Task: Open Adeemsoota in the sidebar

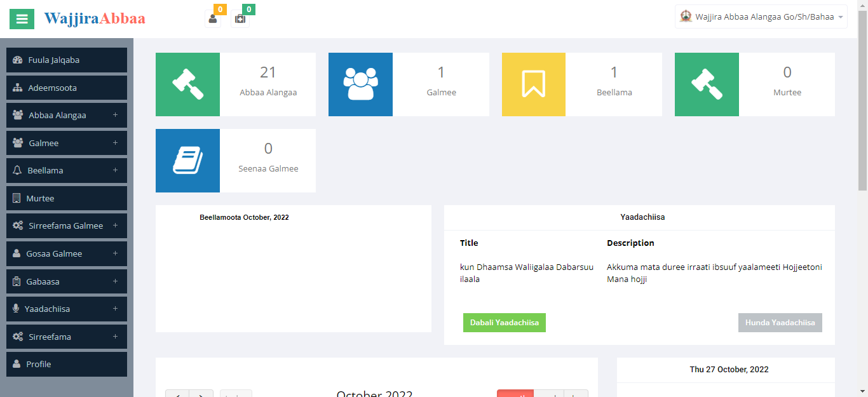Action: (67, 88)
